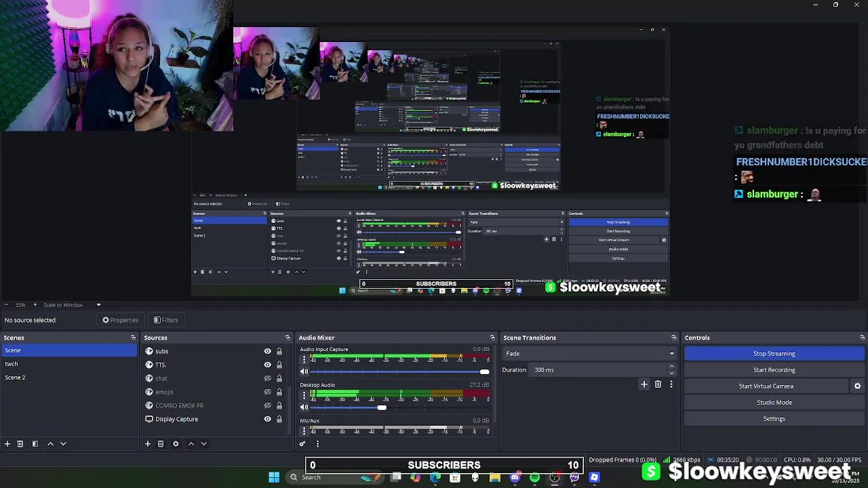
Task: Unlock the subs source lock
Action: (279, 351)
